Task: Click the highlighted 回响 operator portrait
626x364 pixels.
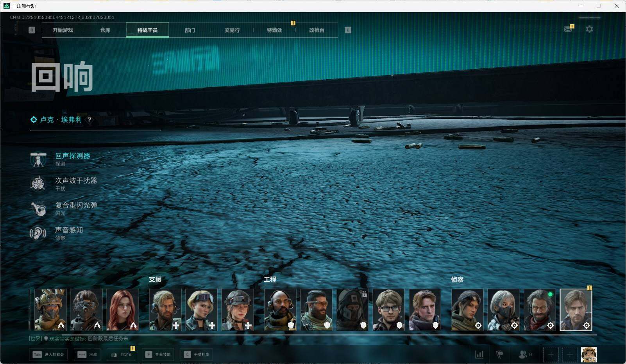Action: coord(576,310)
